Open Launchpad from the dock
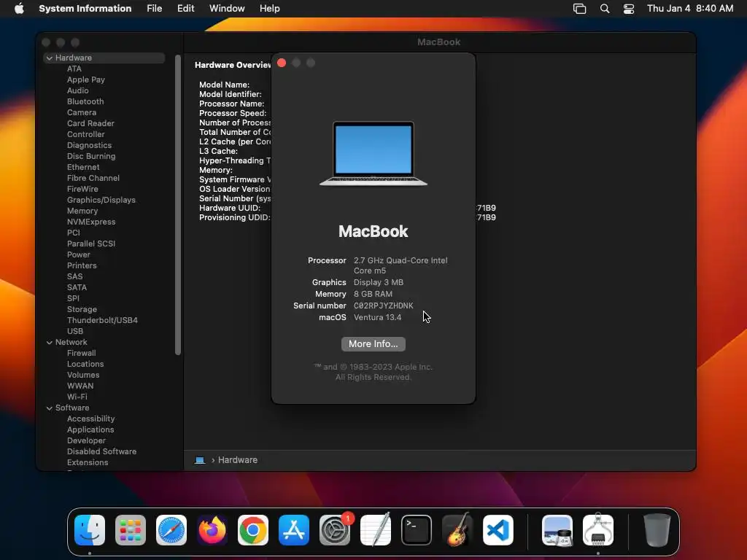Image resolution: width=747 pixels, height=560 pixels. pyautogui.click(x=131, y=530)
